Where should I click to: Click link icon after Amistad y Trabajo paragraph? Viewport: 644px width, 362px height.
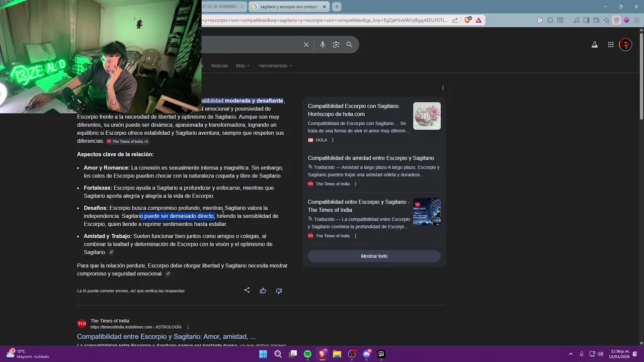pyautogui.click(x=111, y=252)
